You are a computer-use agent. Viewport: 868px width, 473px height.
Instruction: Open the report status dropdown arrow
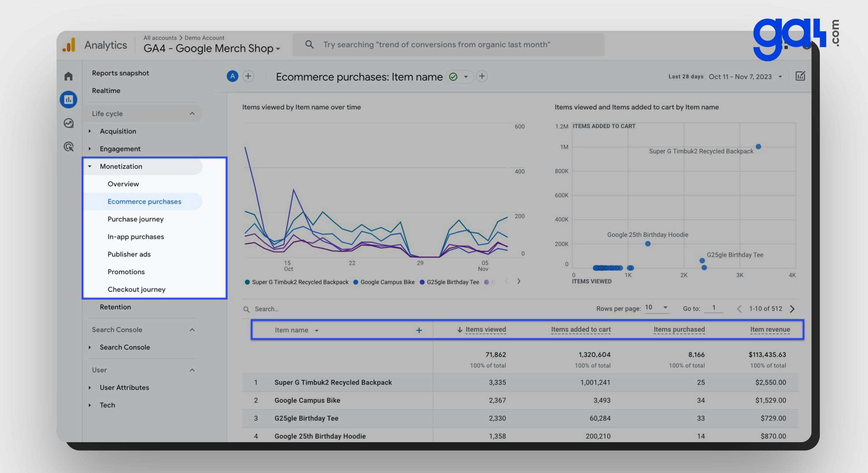coord(466,77)
